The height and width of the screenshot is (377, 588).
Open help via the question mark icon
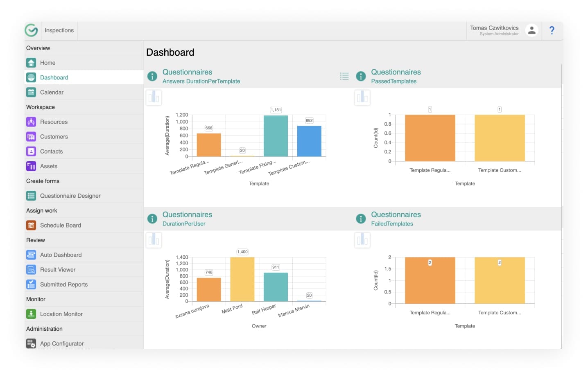point(552,30)
